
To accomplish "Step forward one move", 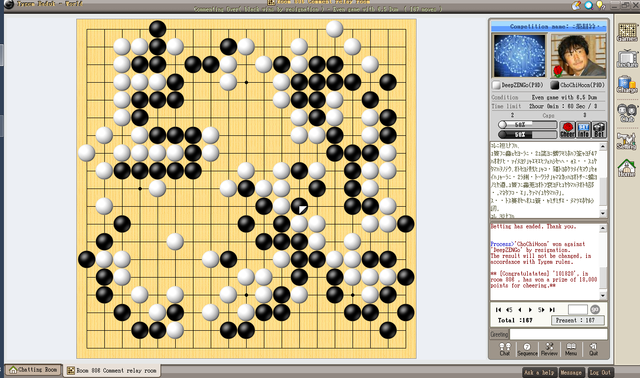I will point(530,310).
